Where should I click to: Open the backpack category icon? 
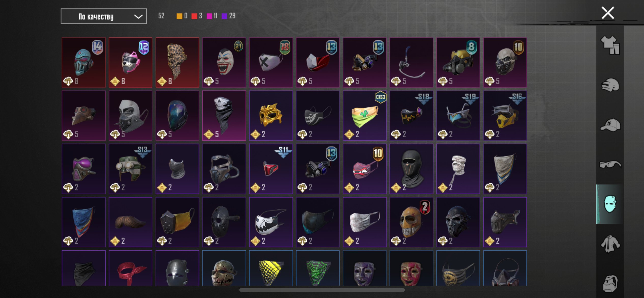coord(610,283)
